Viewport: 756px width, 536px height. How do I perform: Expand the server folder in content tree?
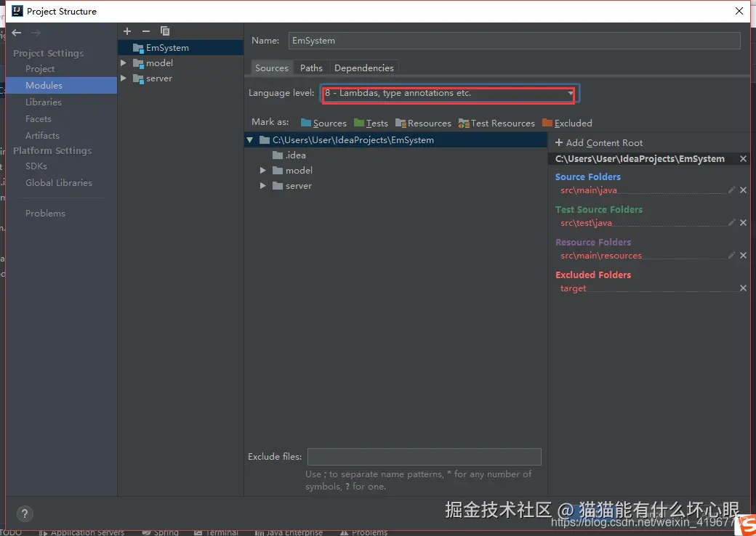pyautogui.click(x=262, y=186)
